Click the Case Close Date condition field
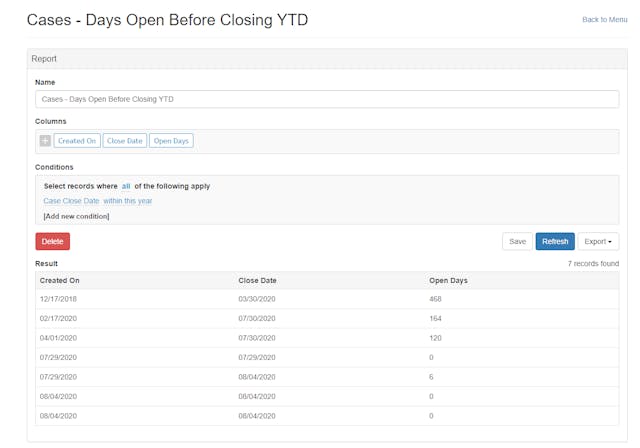 71,201
